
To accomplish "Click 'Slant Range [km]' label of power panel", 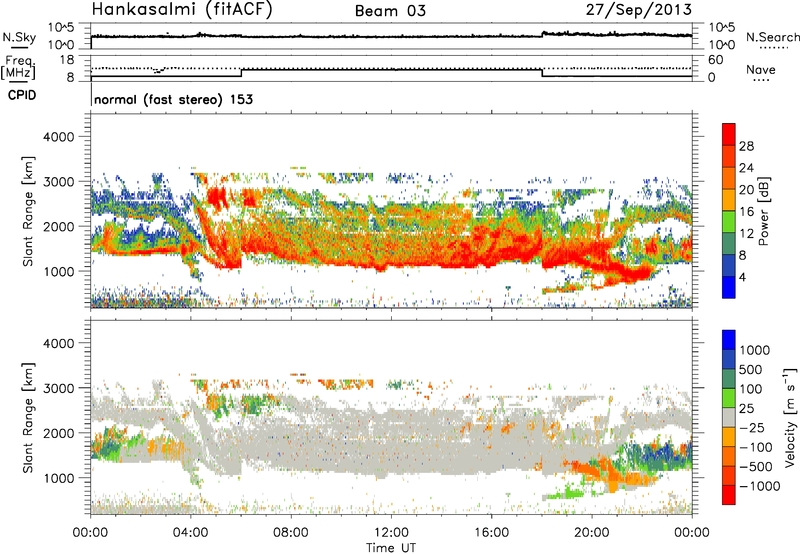I will tap(28, 211).
